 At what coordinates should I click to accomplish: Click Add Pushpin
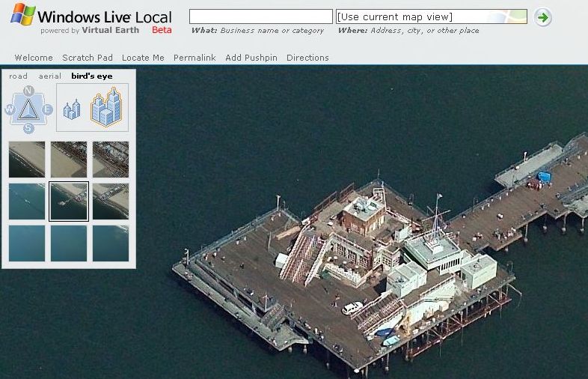pyautogui.click(x=251, y=58)
